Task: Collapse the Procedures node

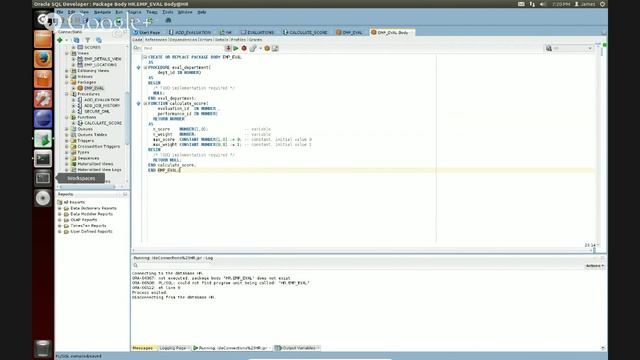Action: pyautogui.click(x=67, y=94)
